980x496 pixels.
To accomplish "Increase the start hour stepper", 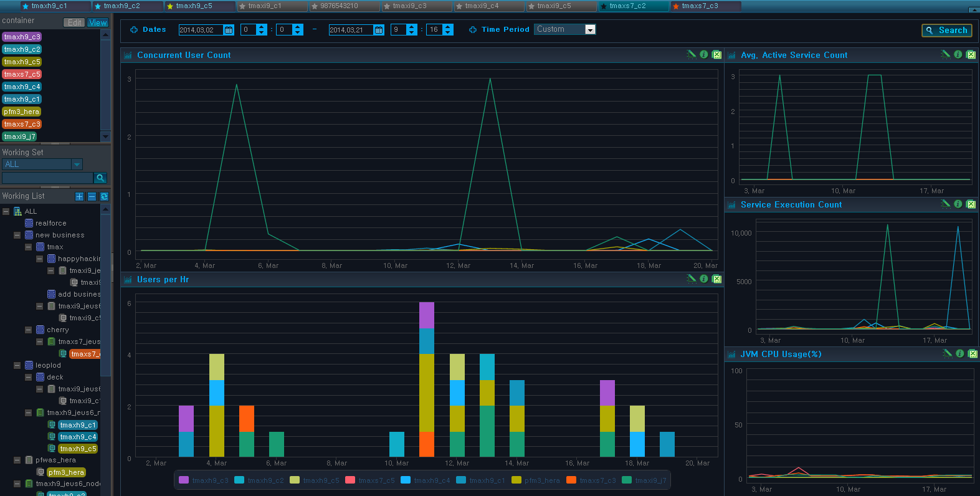I will 262,27.
